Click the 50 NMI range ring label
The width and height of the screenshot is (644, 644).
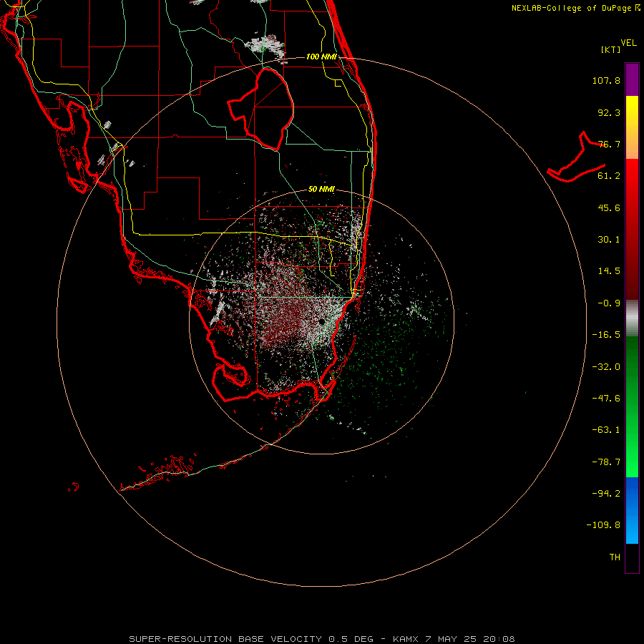tap(321, 189)
